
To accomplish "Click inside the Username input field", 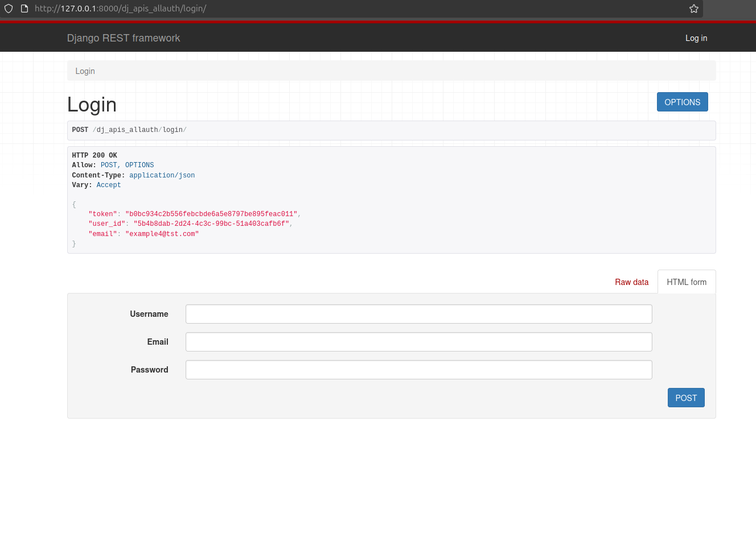I will [x=418, y=313].
